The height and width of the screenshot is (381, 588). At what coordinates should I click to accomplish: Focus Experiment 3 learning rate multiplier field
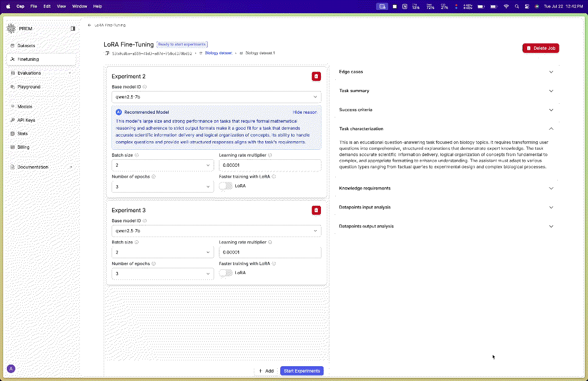[270, 252]
